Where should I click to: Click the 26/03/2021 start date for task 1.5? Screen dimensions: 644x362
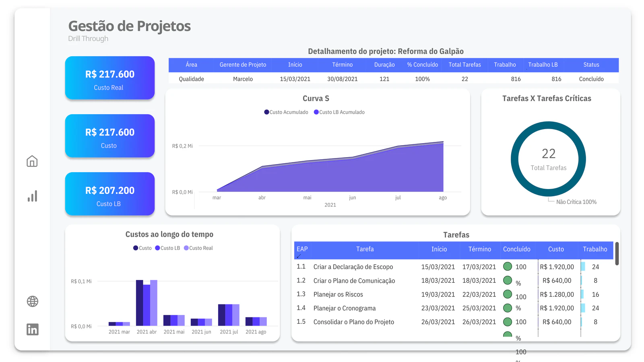tap(438, 322)
